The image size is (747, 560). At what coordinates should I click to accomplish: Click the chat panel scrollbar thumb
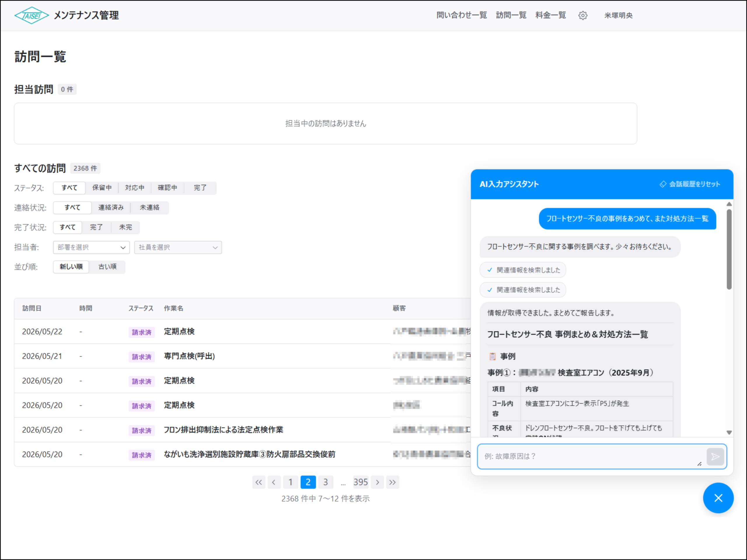pyautogui.click(x=729, y=249)
